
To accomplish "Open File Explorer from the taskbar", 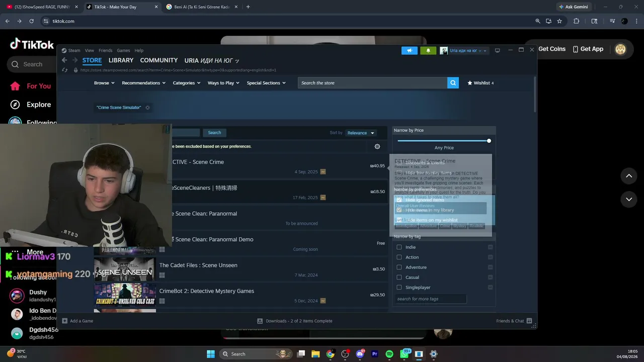I will tap(315, 354).
